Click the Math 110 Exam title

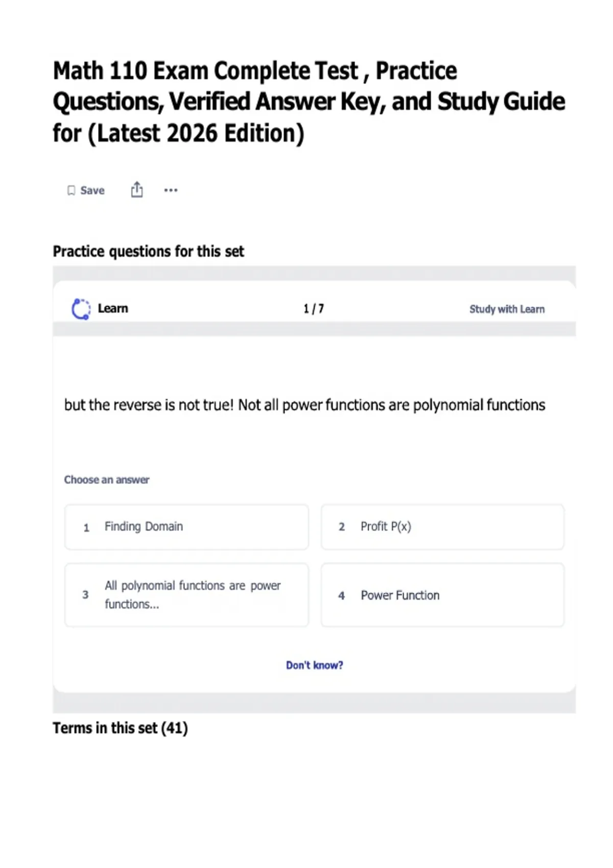pyautogui.click(x=309, y=102)
